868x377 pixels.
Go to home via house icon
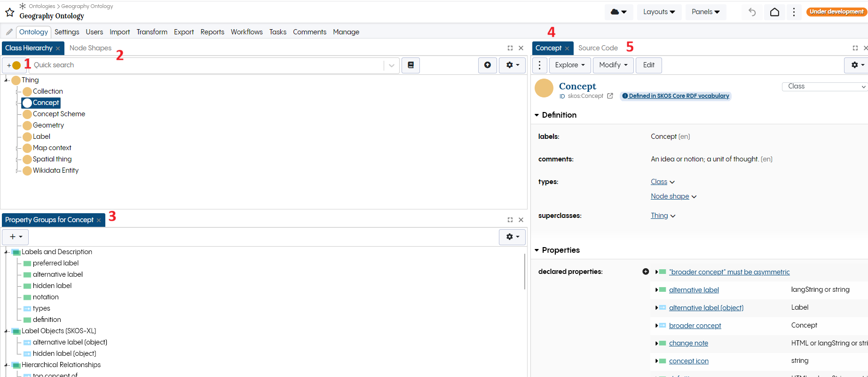(774, 12)
